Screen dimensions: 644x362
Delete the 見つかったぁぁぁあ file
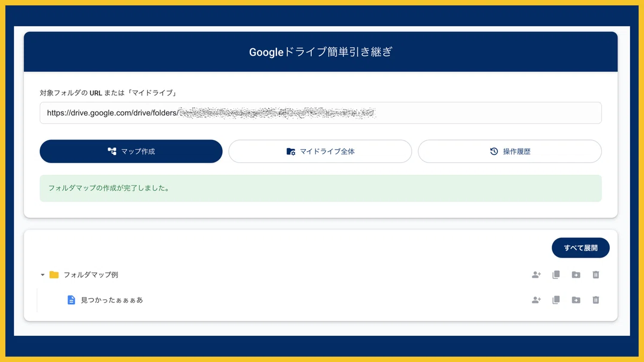coord(596,300)
